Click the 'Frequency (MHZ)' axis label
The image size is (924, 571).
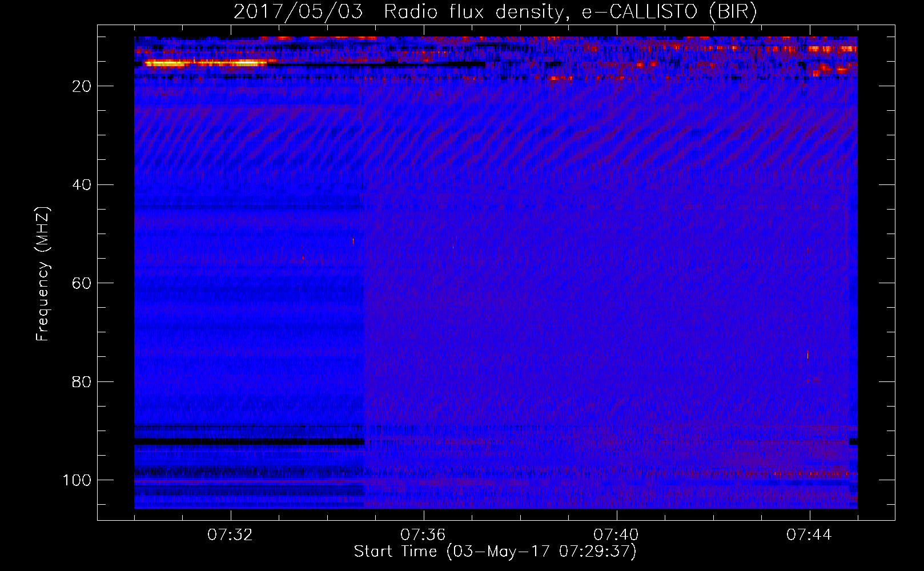(43, 274)
